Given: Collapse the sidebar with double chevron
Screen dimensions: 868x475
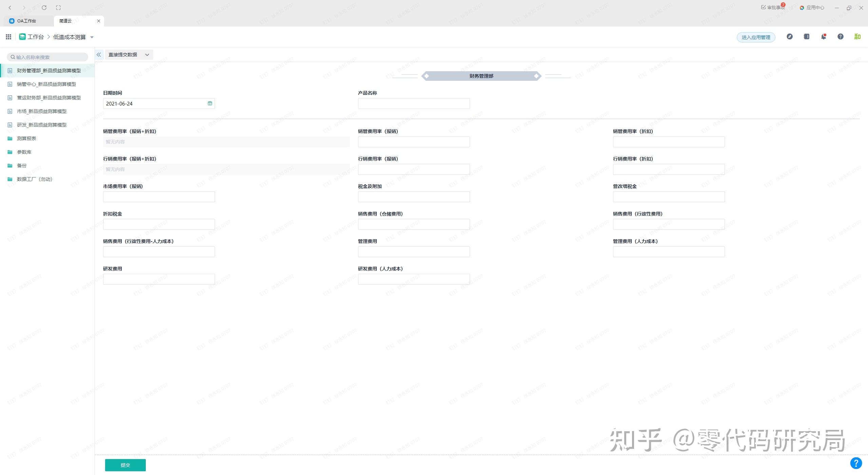Looking at the screenshot, I should [99, 55].
